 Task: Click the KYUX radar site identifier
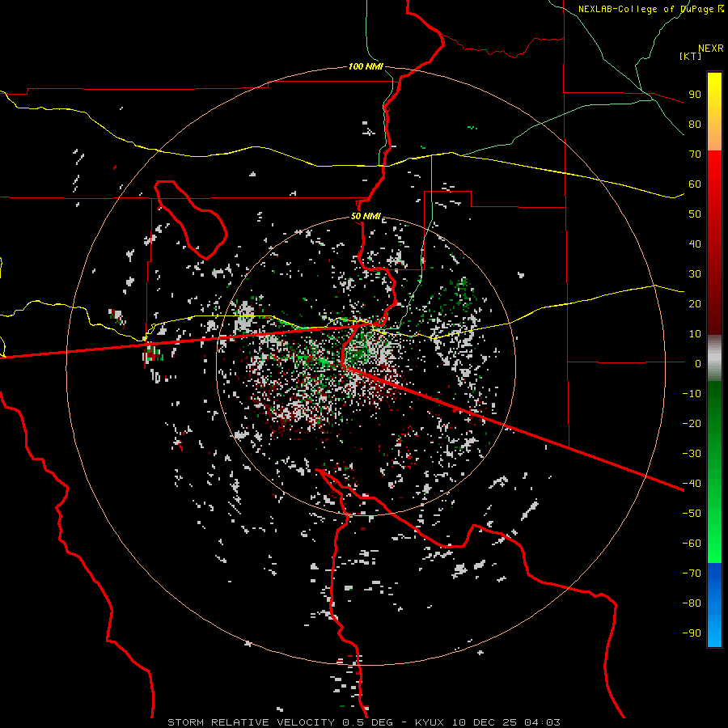(430, 722)
